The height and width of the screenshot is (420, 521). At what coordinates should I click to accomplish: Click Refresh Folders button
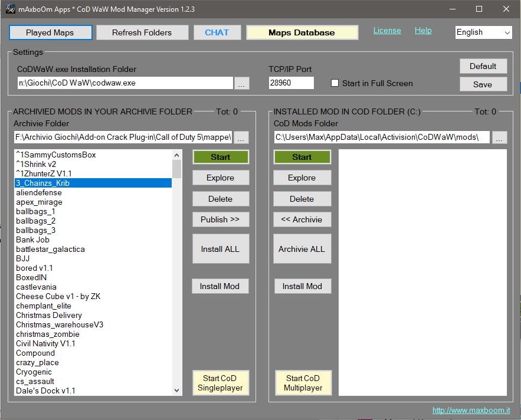(x=142, y=32)
